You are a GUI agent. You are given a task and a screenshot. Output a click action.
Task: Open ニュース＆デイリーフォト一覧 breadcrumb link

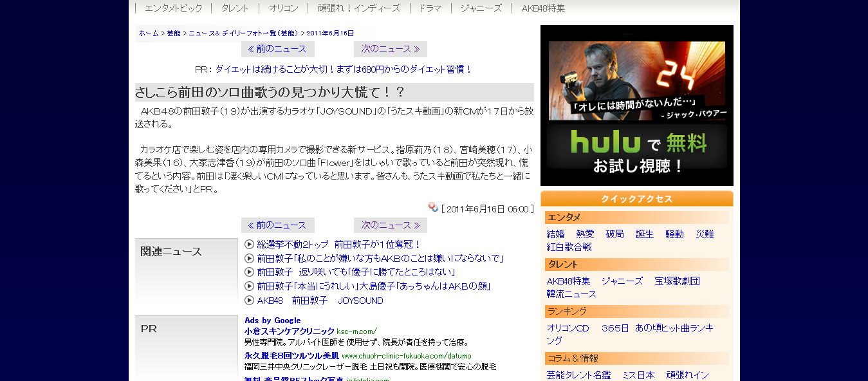[x=244, y=33]
